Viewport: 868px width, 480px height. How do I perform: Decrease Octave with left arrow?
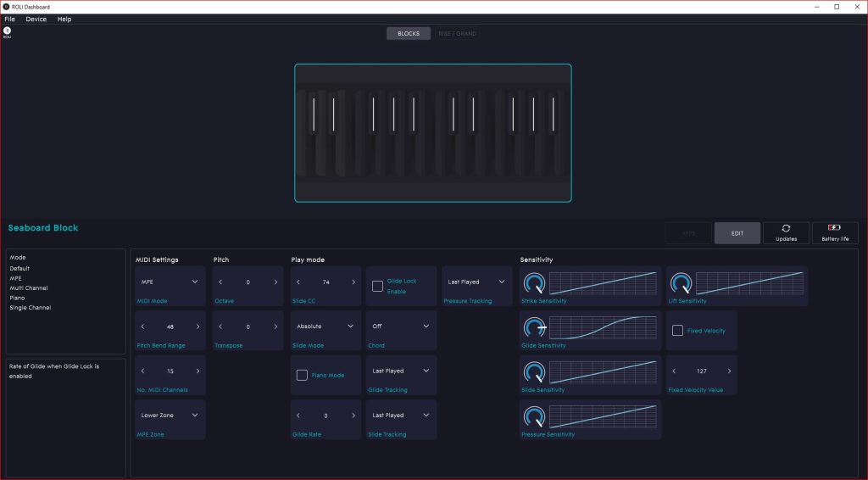tap(220, 282)
